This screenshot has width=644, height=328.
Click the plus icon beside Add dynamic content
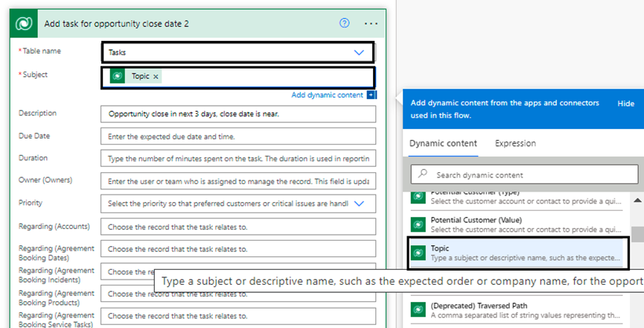pyautogui.click(x=372, y=95)
